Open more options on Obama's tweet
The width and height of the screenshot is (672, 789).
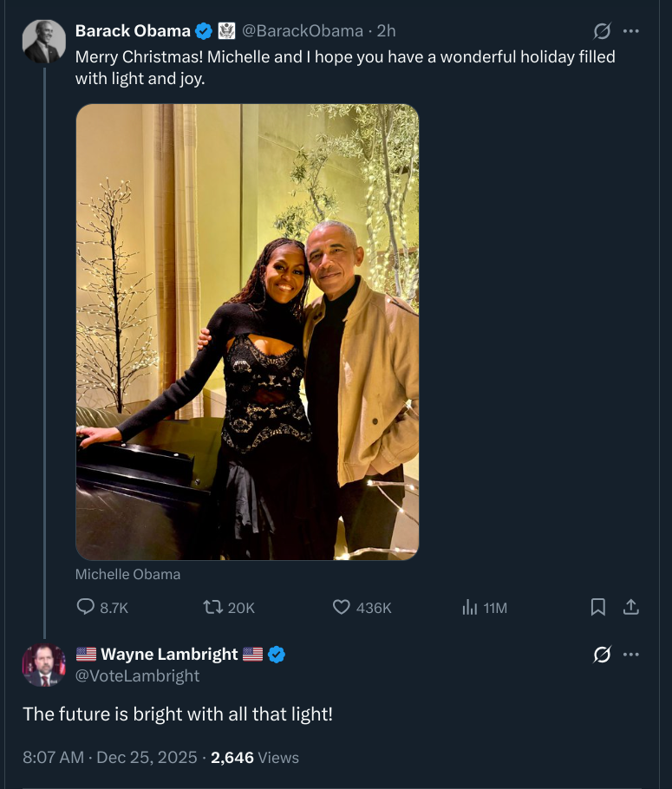630,31
